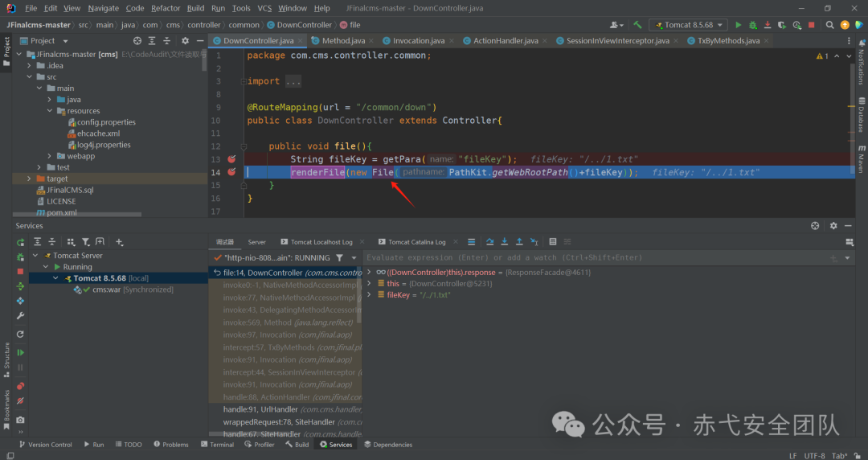Expand the .idea folder
Image resolution: width=868 pixels, height=460 pixels.
30,65
